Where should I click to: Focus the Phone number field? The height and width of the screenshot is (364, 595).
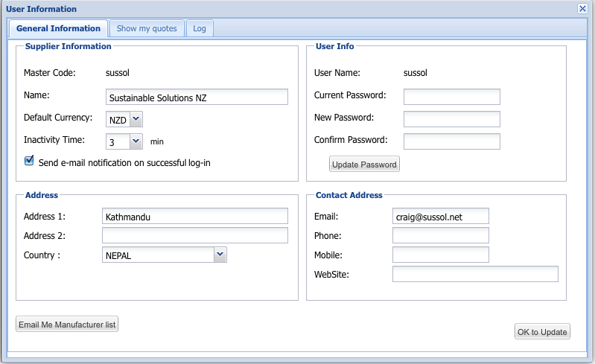(440, 235)
